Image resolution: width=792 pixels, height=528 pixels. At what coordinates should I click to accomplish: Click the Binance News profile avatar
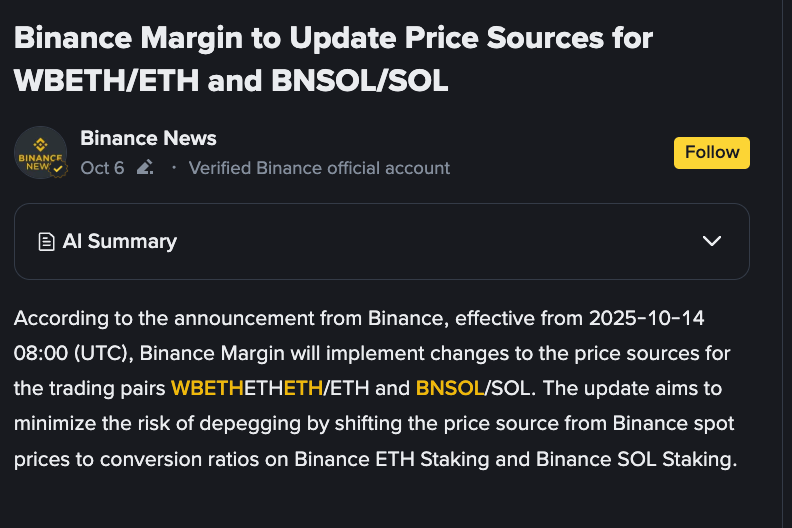40,153
